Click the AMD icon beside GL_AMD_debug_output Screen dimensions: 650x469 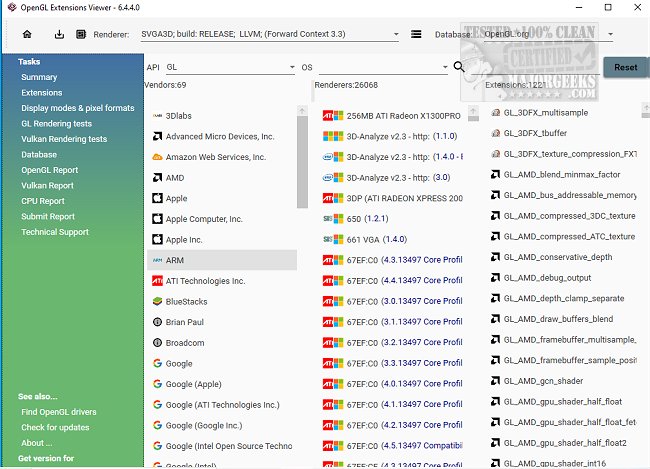click(x=495, y=277)
